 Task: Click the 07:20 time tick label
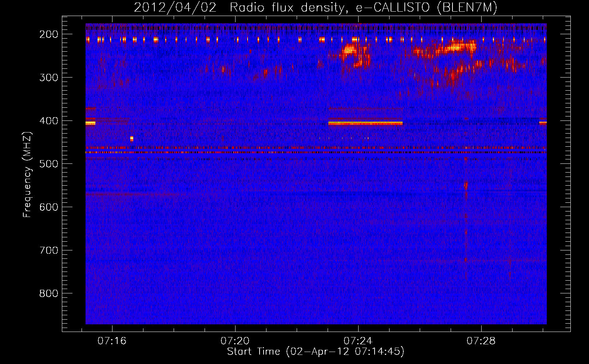pyautogui.click(x=235, y=341)
